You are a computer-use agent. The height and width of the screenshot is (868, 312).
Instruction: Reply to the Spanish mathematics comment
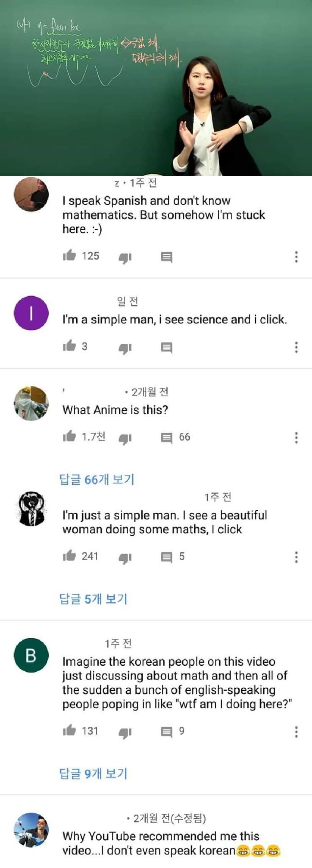pyautogui.click(x=167, y=257)
